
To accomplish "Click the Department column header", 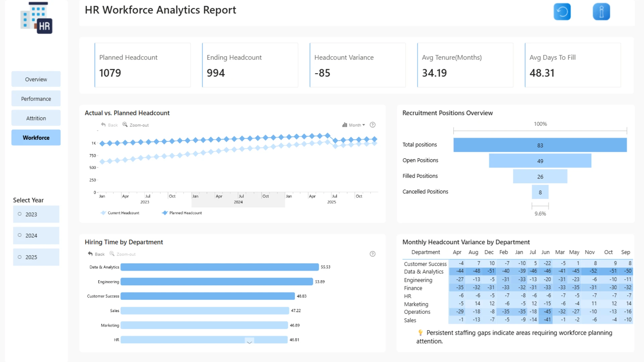I will pos(426,252).
